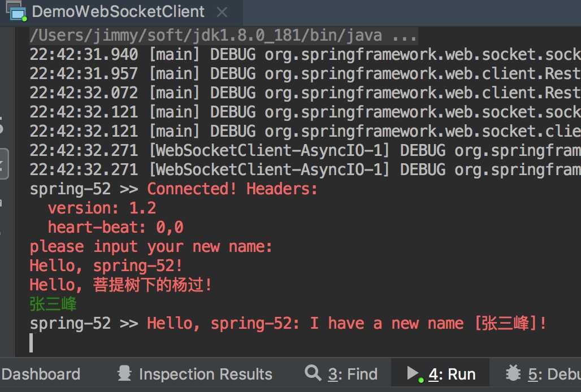Click the green-dot Run play icon
This screenshot has height=392, width=581.
[415, 374]
